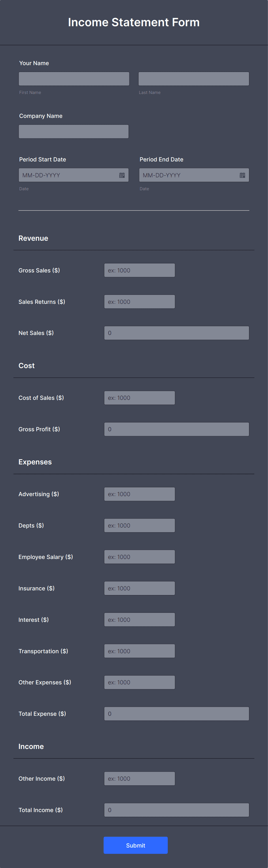Click the First Name input field
The image size is (268, 868).
click(x=74, y=78)
